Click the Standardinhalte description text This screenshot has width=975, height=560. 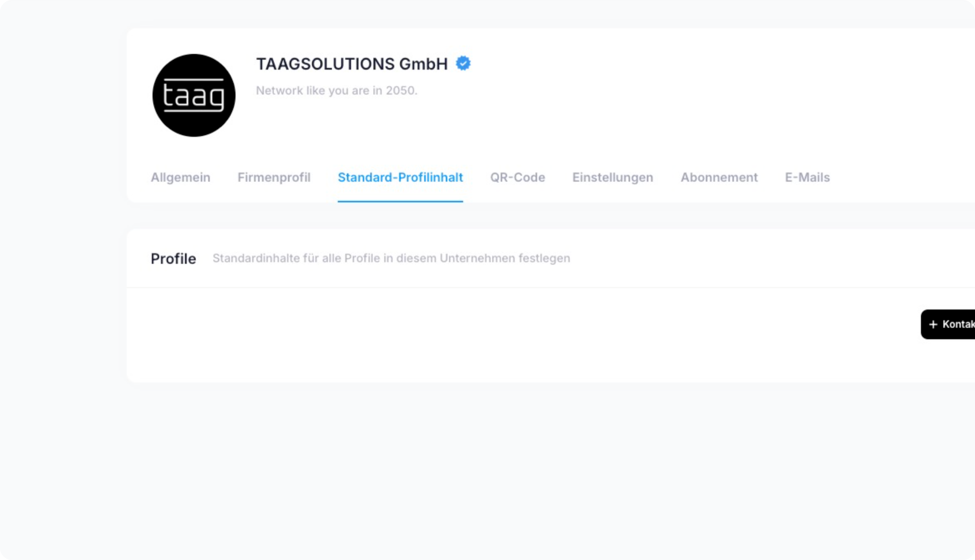click(391, 258)
